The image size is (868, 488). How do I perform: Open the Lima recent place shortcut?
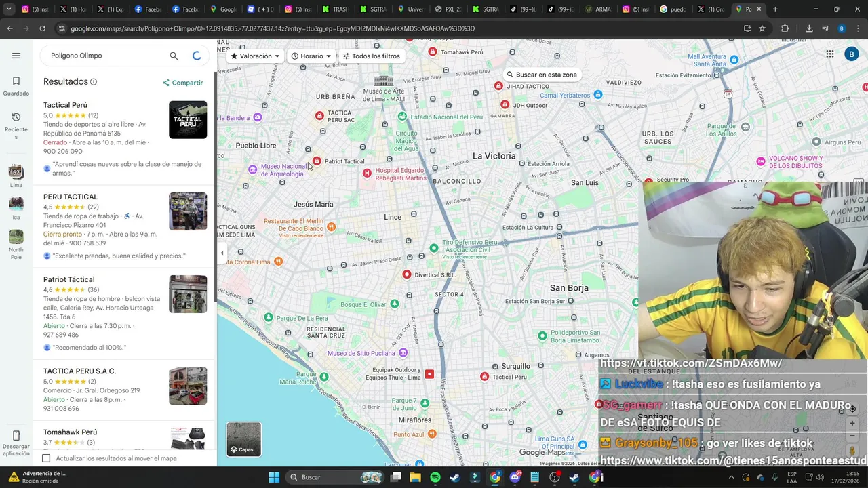pos(16,176)
